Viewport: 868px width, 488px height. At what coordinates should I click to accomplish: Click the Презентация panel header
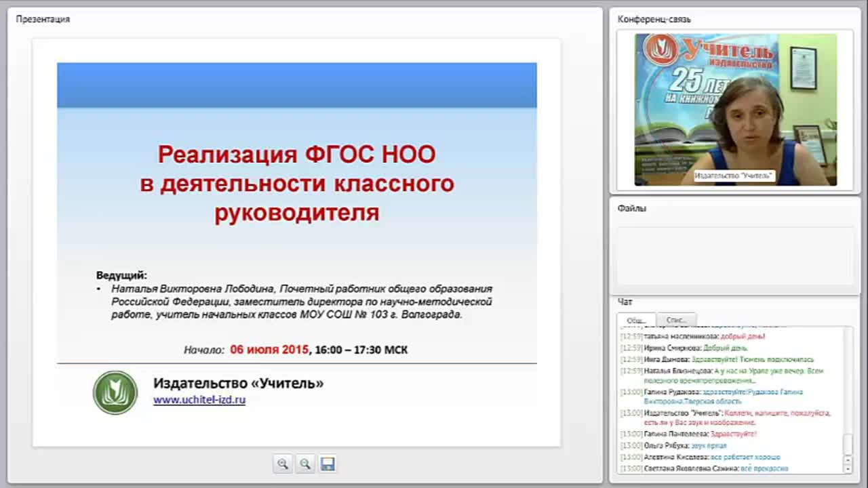pyautogui.click(x=43, y=19)
